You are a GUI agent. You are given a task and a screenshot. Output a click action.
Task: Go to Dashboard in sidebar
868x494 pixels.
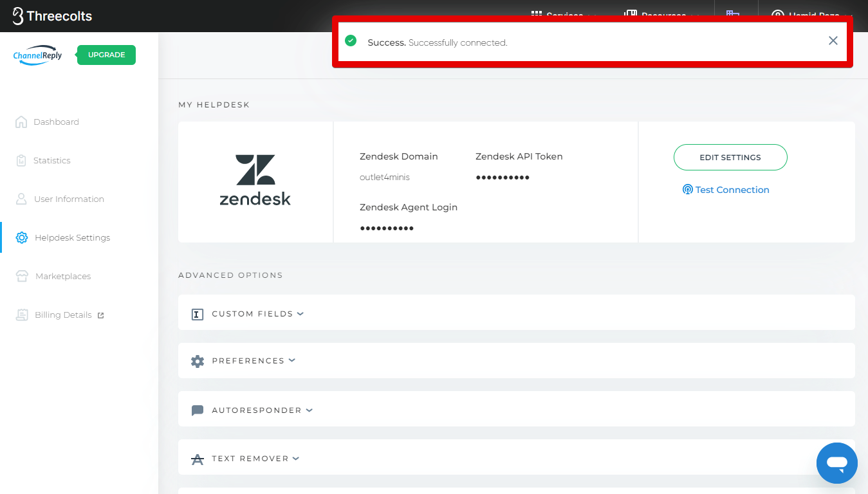56,122
